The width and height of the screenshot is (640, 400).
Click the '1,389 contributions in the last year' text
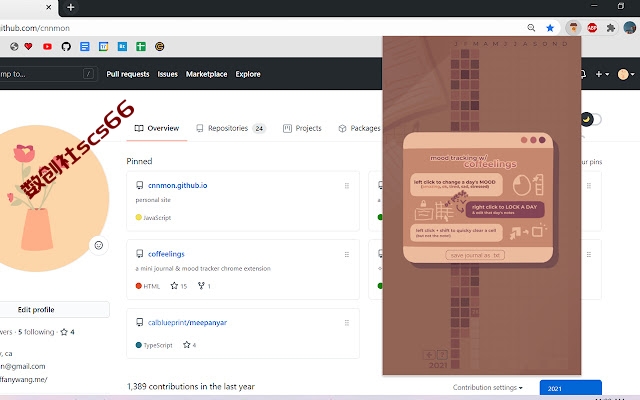pos(191,387)
